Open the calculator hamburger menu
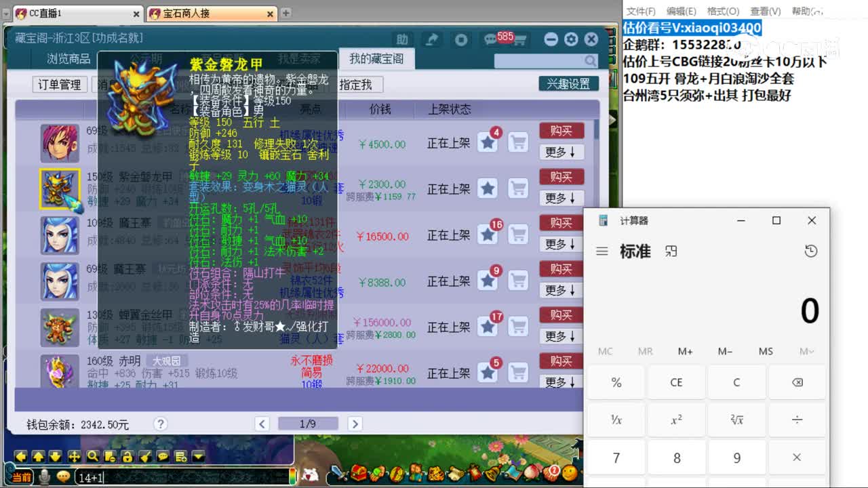The height and width of the screenshot is (488, 868). pos(601,251)
